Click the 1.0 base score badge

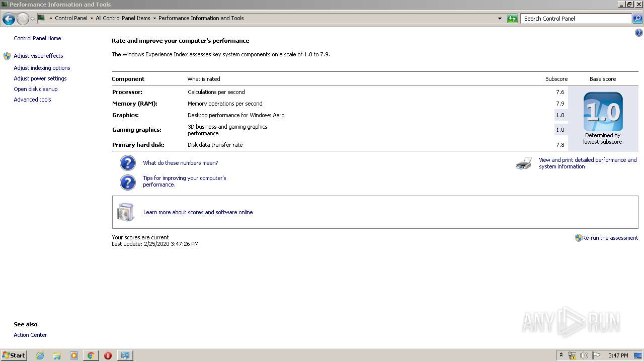pos(603,112)
